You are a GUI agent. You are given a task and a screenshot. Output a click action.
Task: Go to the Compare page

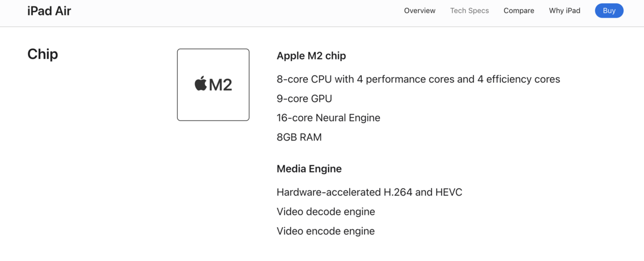[519, 11]
